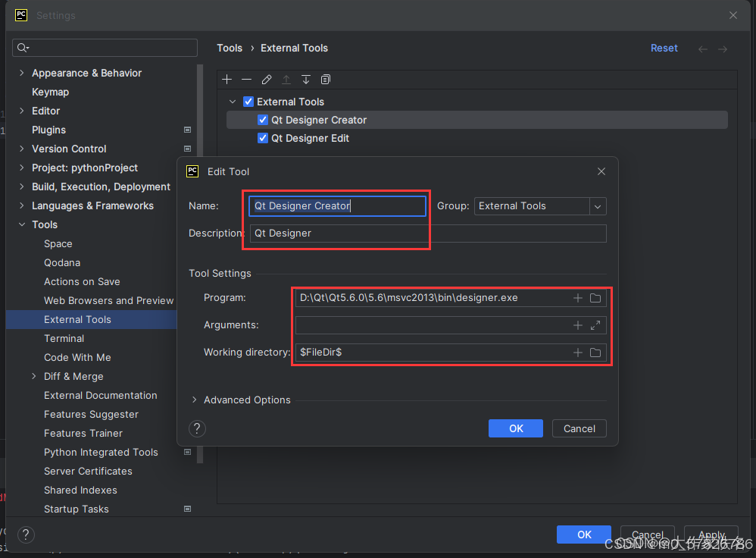Open help in Edit Tool dialog
756x558 pixels.
[x=197, y=428]
